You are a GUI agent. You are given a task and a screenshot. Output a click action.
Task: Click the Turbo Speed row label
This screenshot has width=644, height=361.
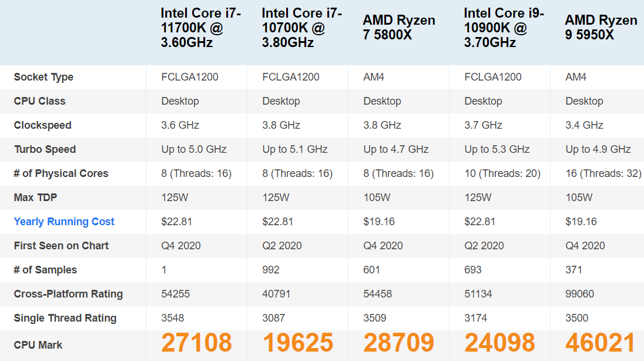pos(45,149)
